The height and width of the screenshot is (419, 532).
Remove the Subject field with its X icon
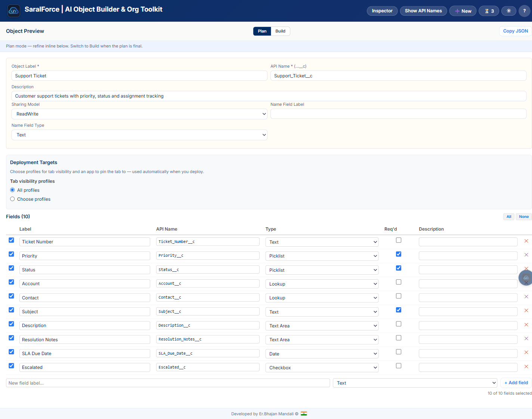(x=526, y=311)
